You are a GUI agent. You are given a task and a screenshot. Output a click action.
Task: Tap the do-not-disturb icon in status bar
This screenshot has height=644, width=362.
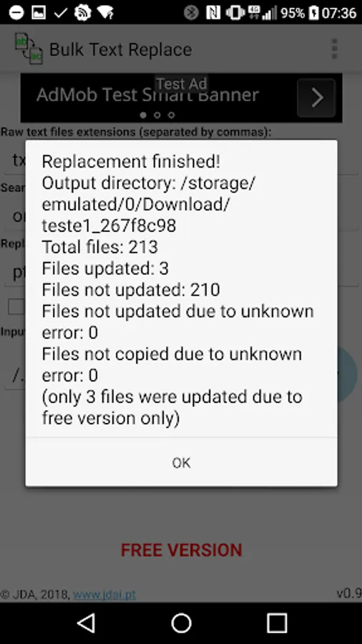[x=16, y=12]
